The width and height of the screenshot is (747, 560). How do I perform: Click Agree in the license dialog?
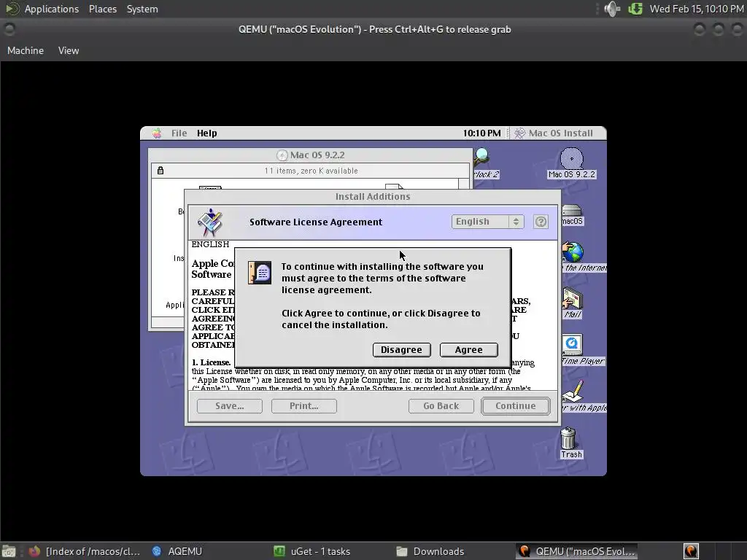[x=469, y=349]
